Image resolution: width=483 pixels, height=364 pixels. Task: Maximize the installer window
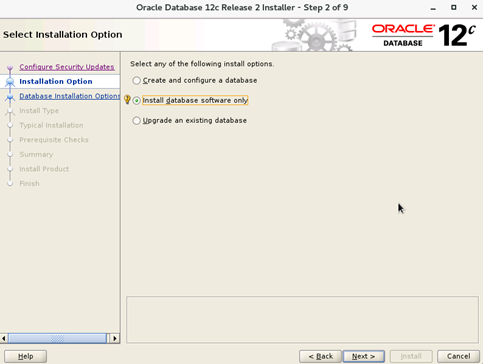[x=454, y=7]
